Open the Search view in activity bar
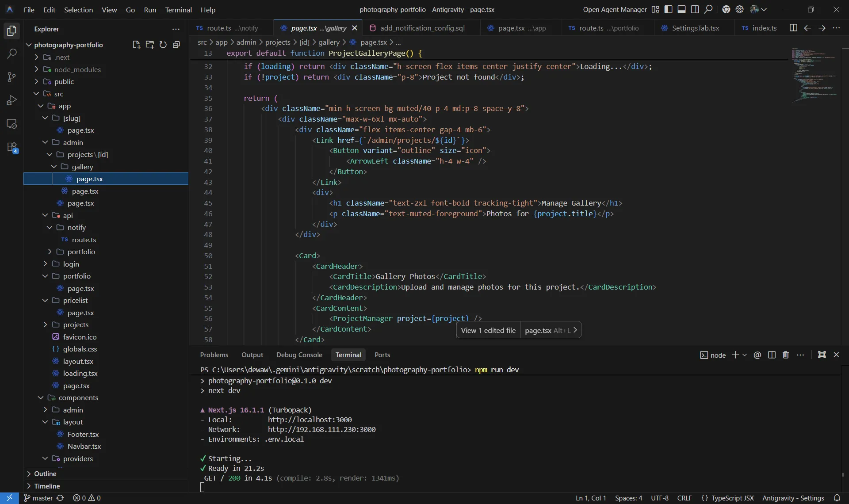Image resolution: width=849 pixels, height=504 pixels. (x=12, y=54)
